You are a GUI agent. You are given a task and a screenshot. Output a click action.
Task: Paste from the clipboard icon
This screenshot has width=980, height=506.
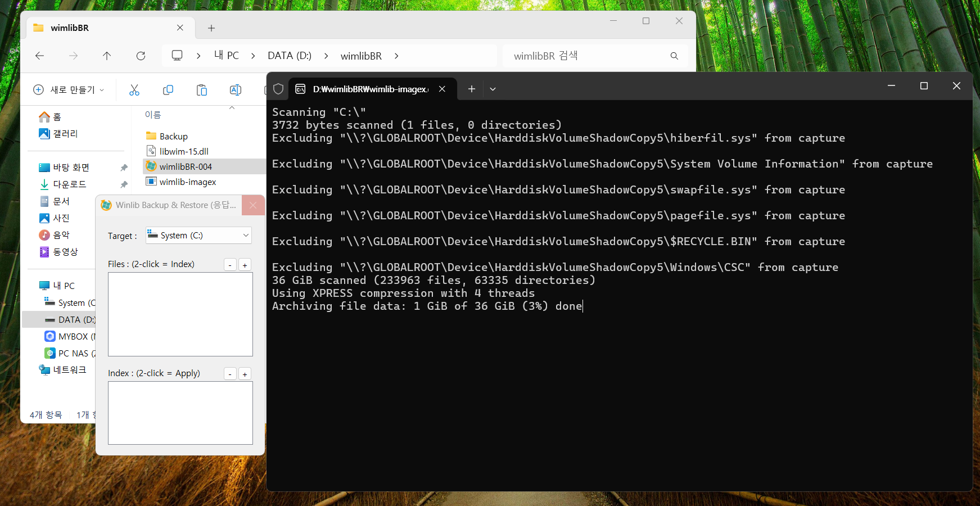coord(201,90)
